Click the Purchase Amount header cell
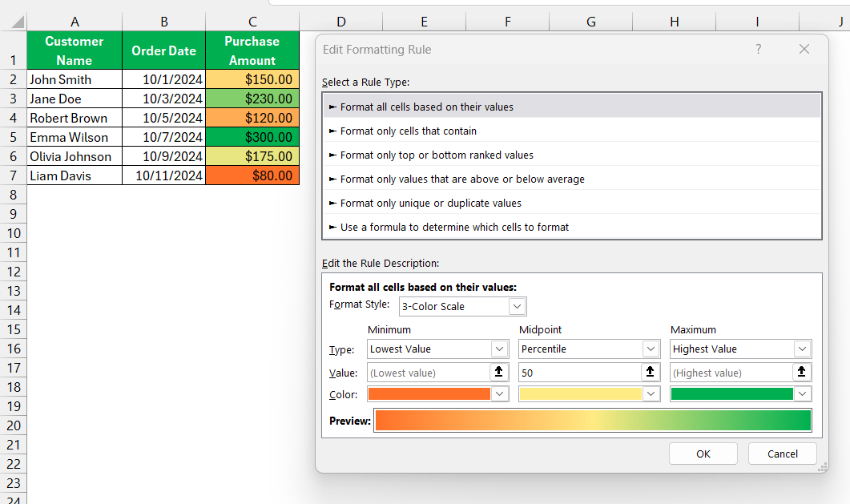The image size is (850, 504). (252, 50)
